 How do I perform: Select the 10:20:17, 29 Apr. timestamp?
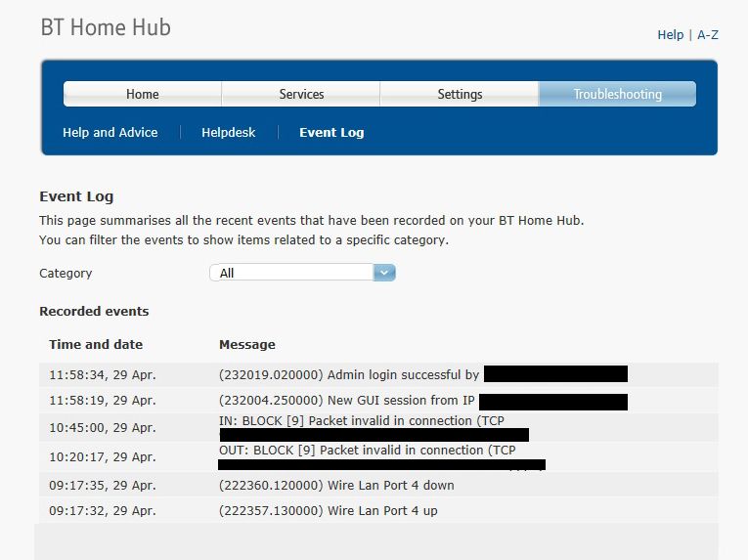[103, 457]
